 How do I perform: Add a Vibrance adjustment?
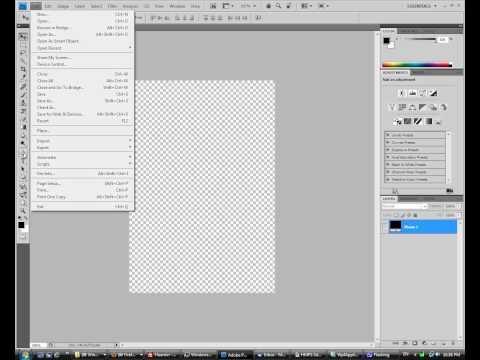(392, 107)
